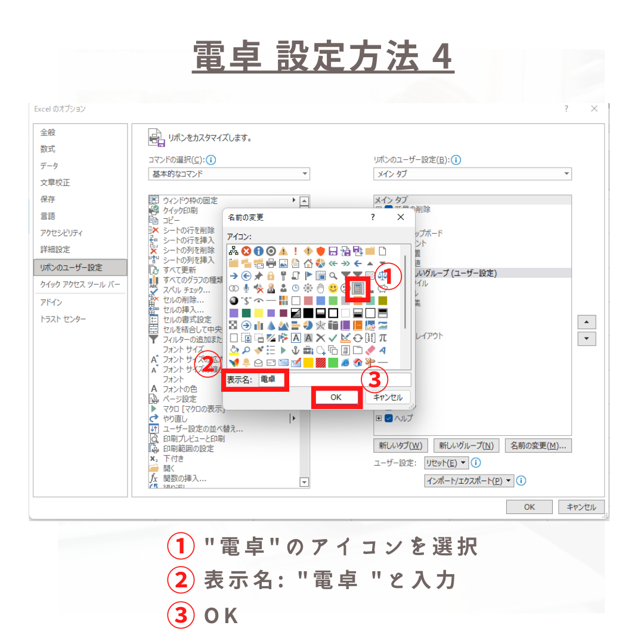The width and height of the screenshot is (644, 644).
Task: Choose the anchor icon
Action: point(296,351)
